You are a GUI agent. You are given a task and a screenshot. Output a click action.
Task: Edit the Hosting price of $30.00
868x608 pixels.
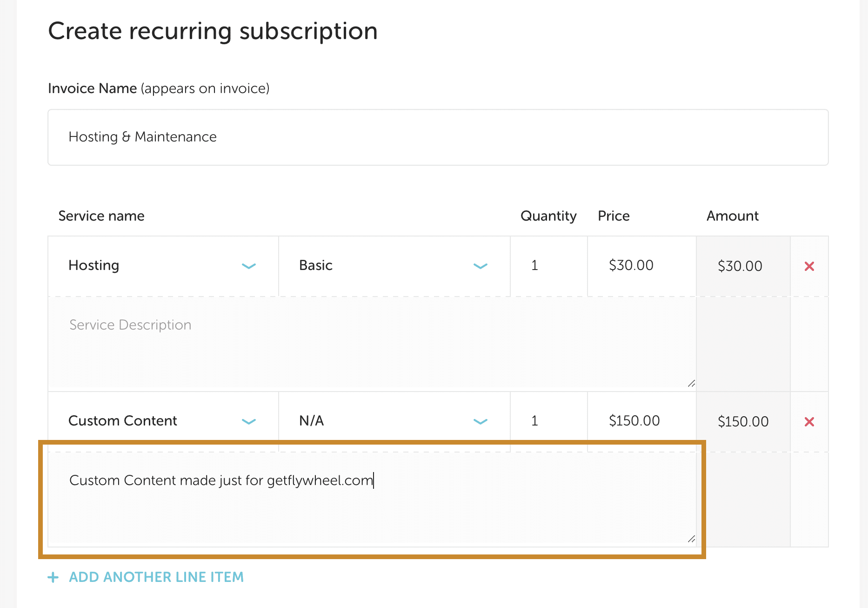(641, 266)
